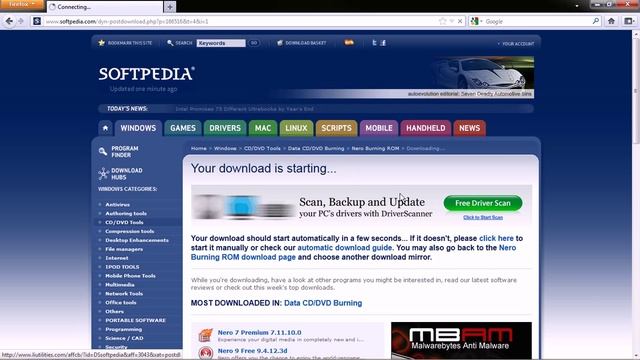The height and width of the screenshot is (360, 640).
Task: Open the Antivirus category
Action: pyautogui.click(x=118, y=204)
